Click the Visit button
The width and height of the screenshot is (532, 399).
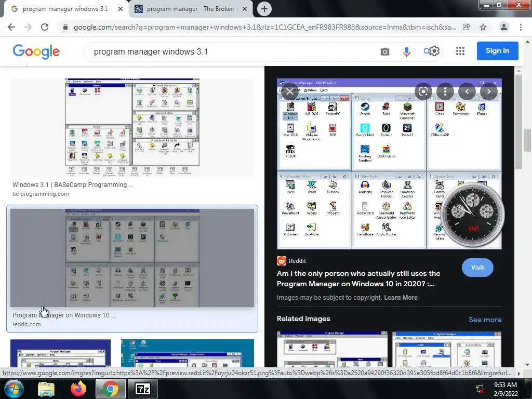[477, 268]
